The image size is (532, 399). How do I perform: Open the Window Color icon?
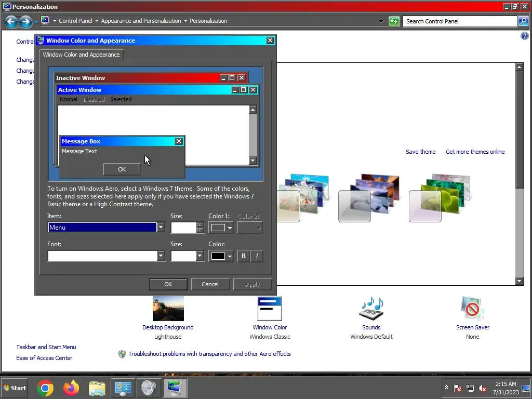click(270, 309)
